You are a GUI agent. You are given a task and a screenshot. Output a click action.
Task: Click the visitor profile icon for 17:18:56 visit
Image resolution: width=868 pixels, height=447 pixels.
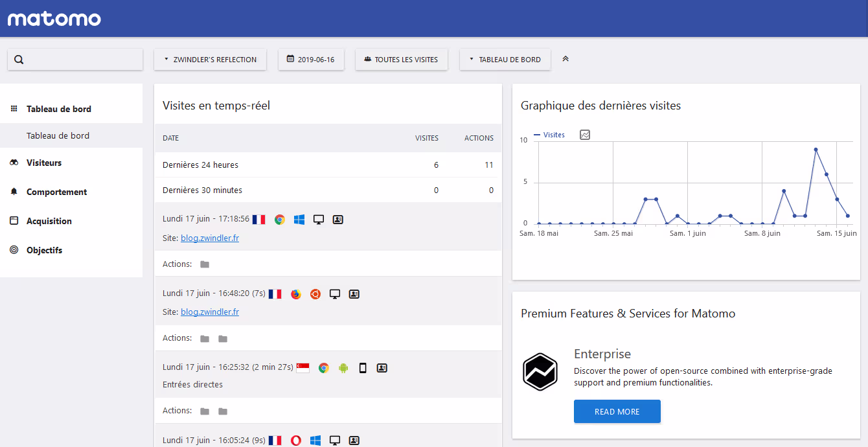337,220
